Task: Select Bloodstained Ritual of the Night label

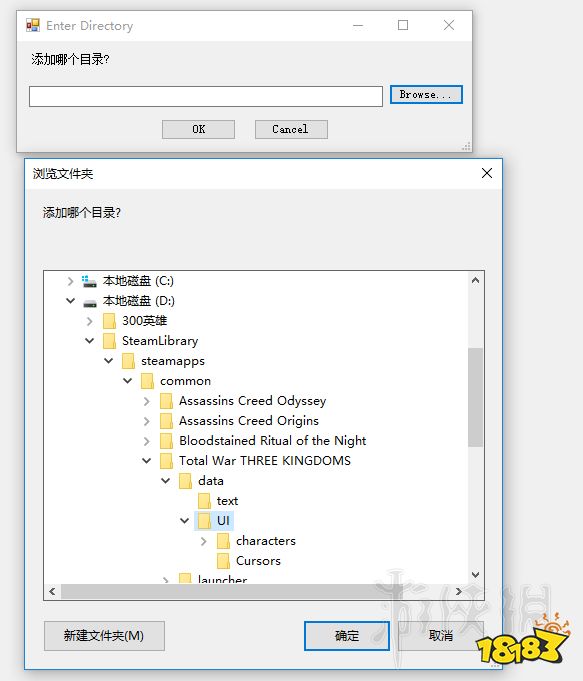Action: point(272,441)
